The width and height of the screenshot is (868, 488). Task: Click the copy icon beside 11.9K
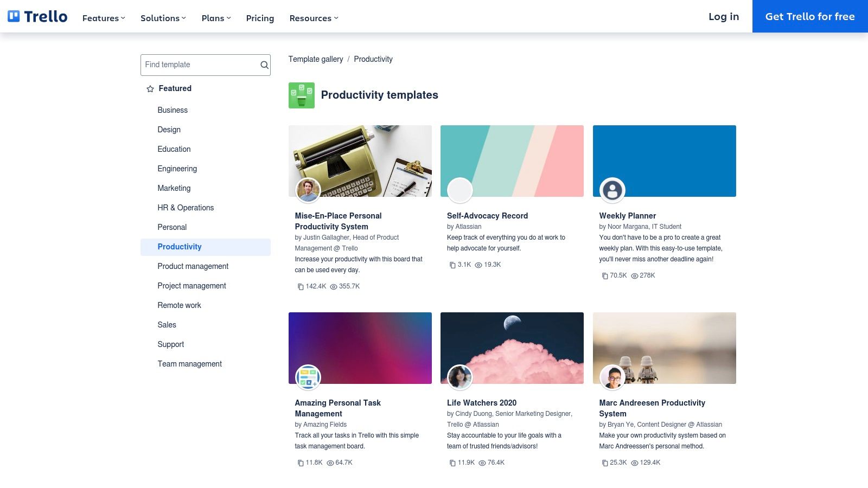(452, 463)
